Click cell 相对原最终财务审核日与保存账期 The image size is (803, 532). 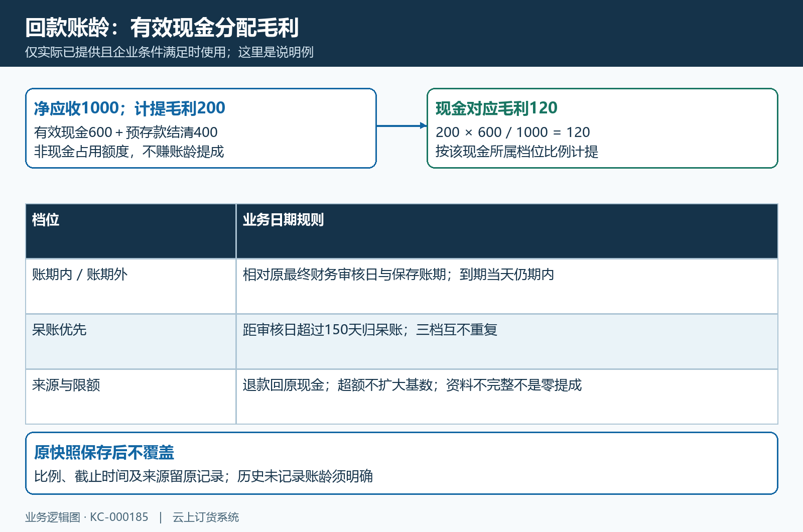pos(507,286)
